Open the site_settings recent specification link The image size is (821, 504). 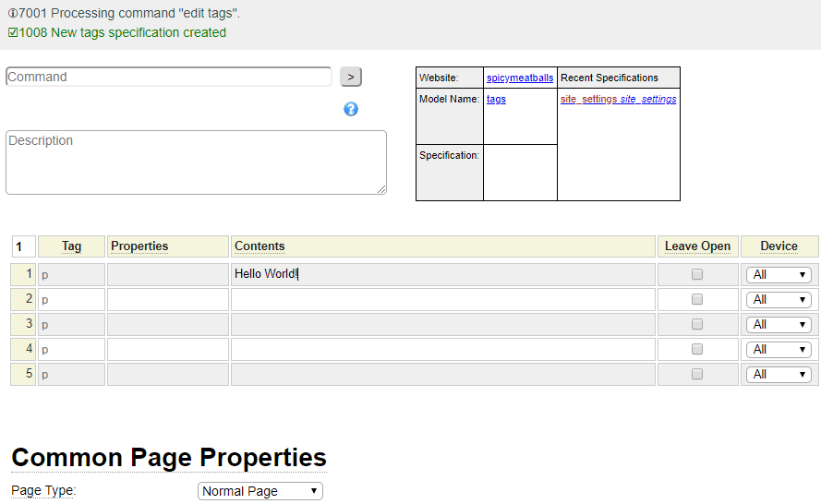point(618,99)
